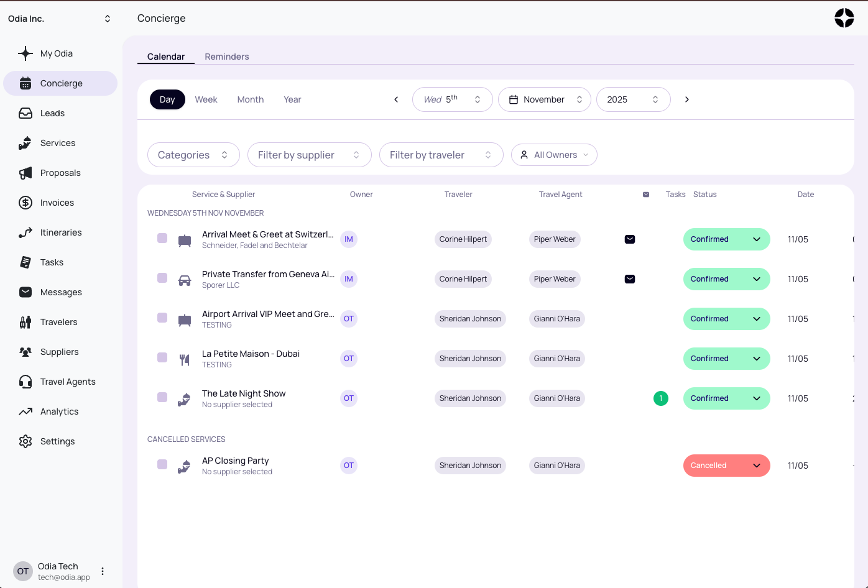Click the Odia logo at top right
This screenshot has height=588, width=868.
(x=844, y=18)
